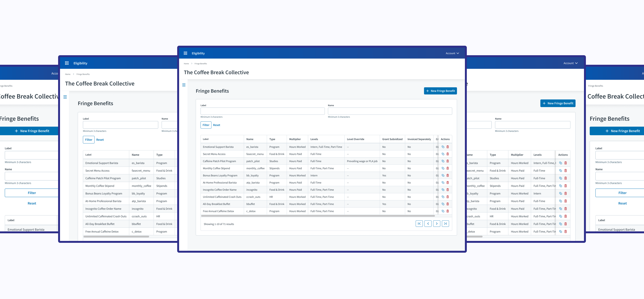Go to last page of center results

click(445, 224)
